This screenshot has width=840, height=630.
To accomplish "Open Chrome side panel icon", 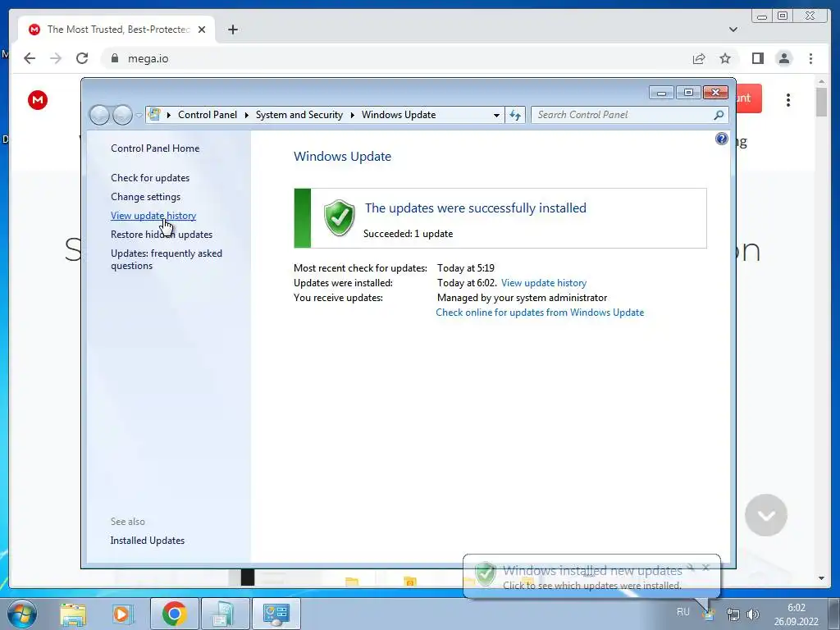I will pos(757,58).
